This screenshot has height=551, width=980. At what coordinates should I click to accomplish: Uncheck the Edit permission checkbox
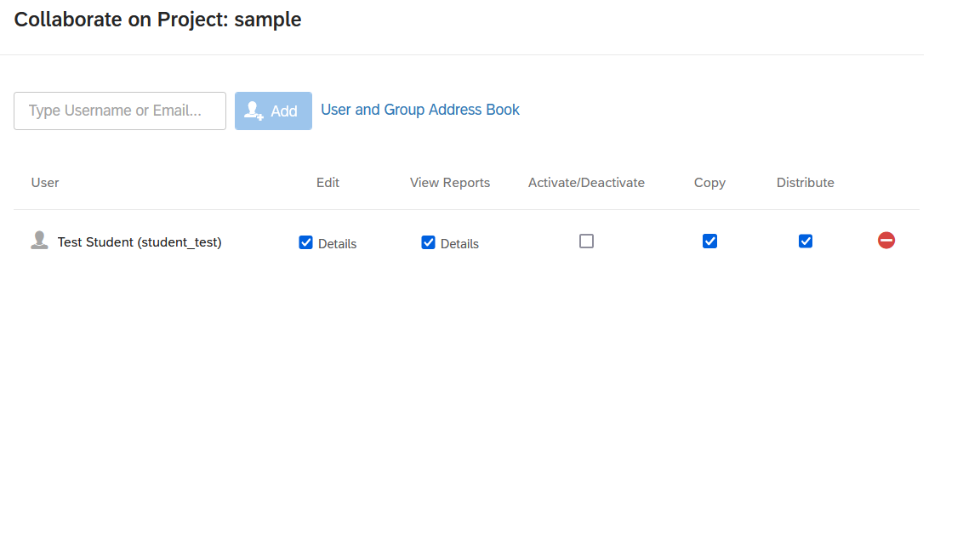[306, 242]
